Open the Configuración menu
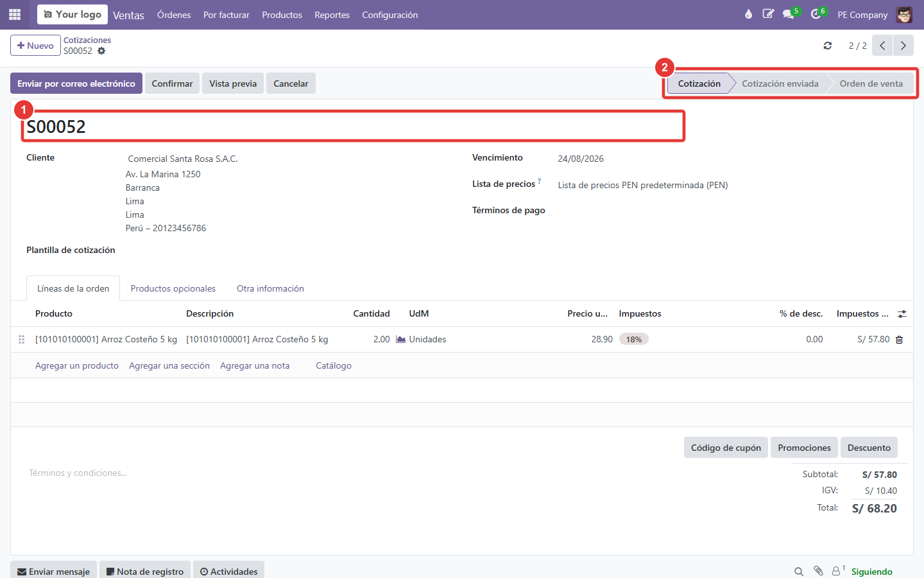924x578 pixels. click(x=389, y=15)
